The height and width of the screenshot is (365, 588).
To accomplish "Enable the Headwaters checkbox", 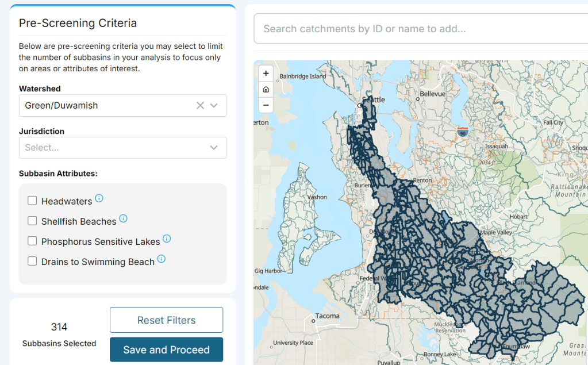I will tap(33, 201).
